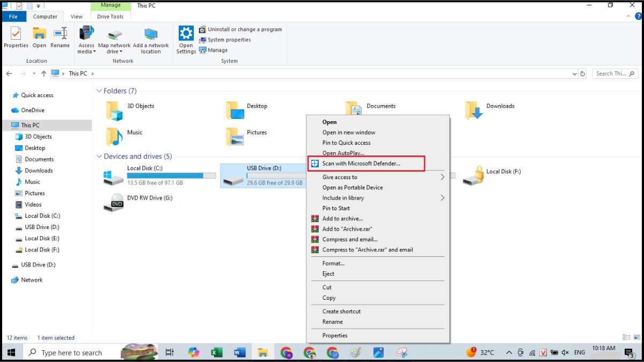The width and height of the screenshot is (644, 362).
Task: Switch to the Drive Tools tab
Action: coord(110,17)
